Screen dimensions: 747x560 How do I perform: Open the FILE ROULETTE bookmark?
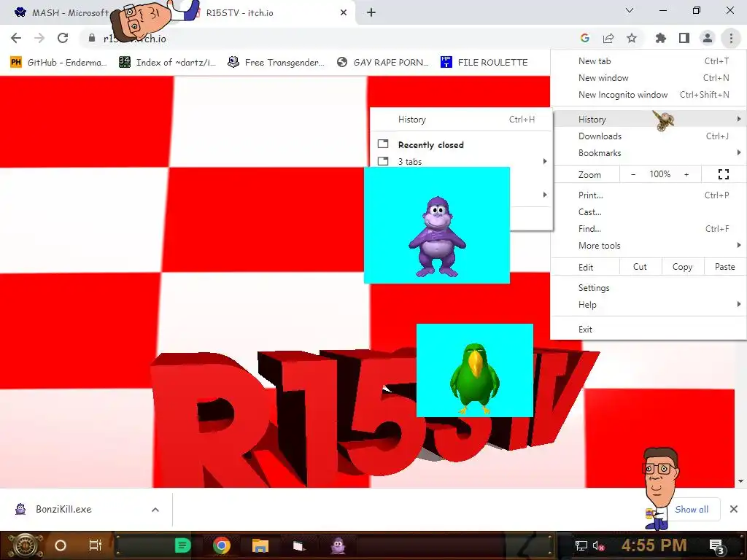tap(484, 63)
